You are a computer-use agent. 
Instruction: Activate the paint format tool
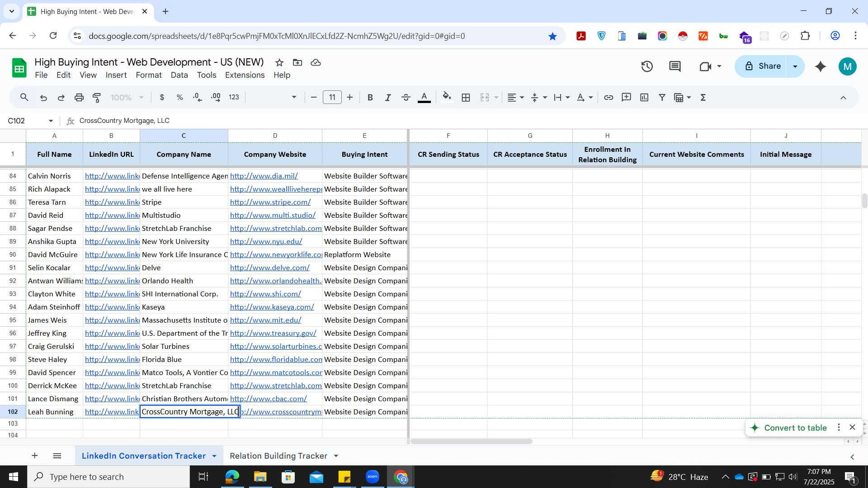tap(97, 97)
